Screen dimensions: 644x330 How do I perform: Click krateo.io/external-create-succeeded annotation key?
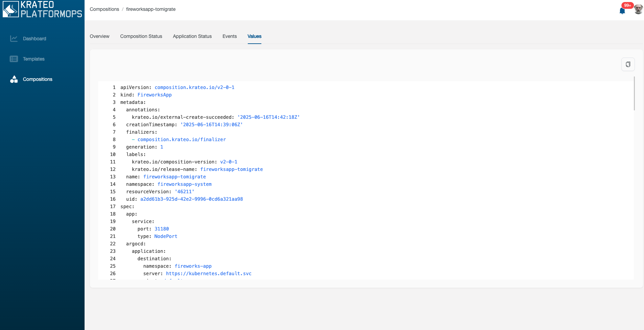click(x=183, y=117)
